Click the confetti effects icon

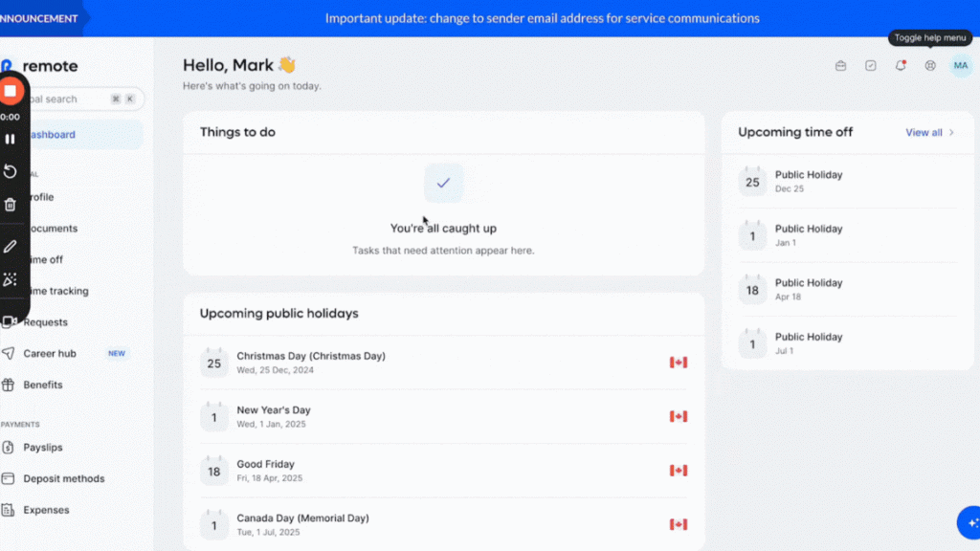coord(11,279)
